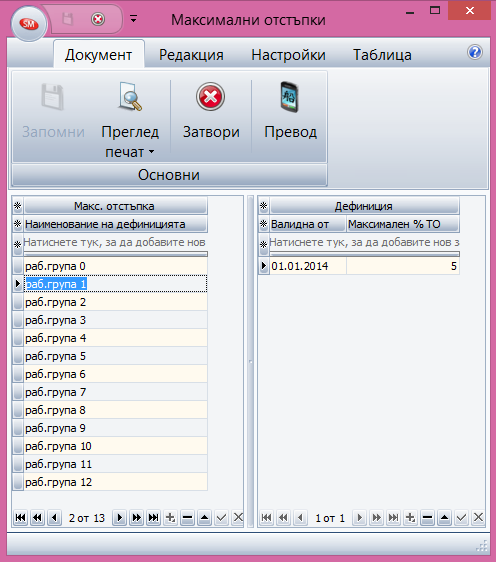The width and height of the screenshot is (496, 562).
Task: Switch to the Редакция tab
Action: pyautogui.click(x=191, y=55)
